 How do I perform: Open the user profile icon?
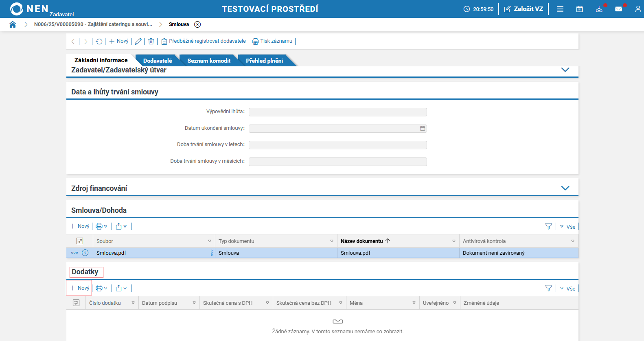tap(637, 9)
